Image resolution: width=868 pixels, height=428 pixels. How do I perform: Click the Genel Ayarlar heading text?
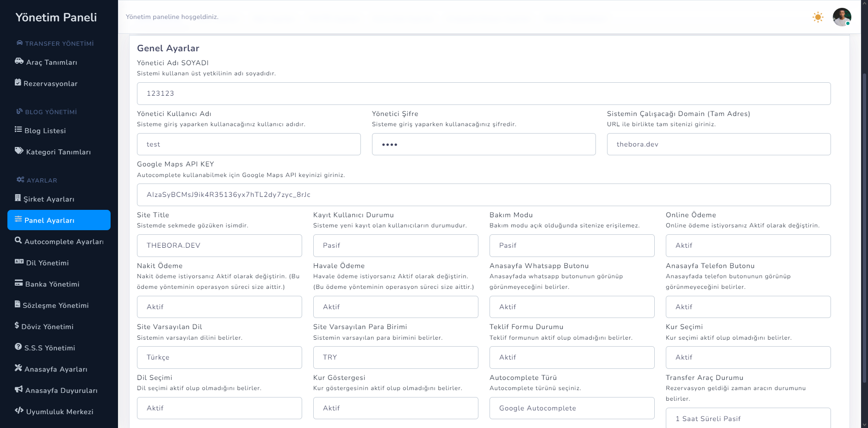(168, 48)
